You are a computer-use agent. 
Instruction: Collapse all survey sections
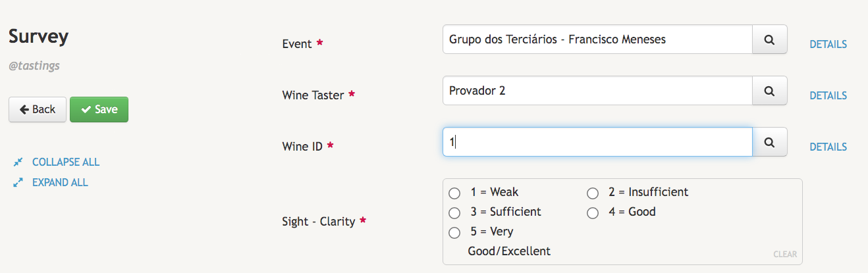coord(65,162)
